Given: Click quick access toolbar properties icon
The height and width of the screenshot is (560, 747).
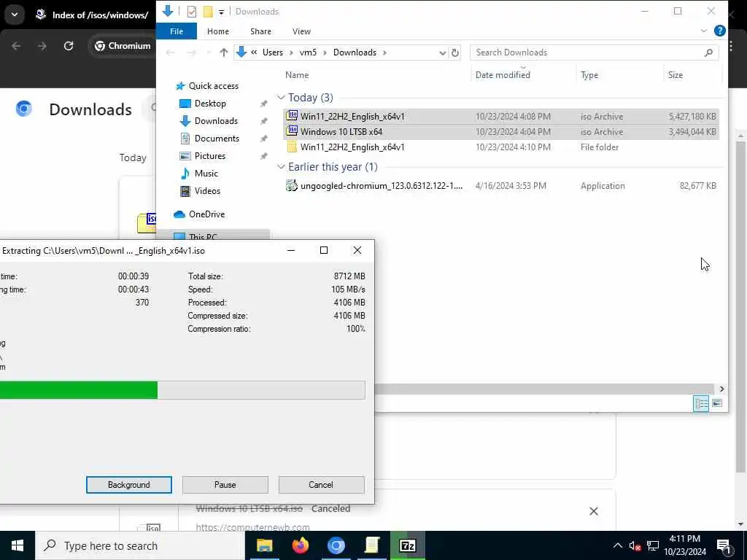Looking at the screenshot, I should tap(192, 12).
